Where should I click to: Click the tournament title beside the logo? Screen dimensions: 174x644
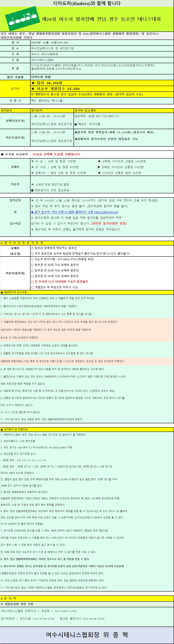click(x=101, y=19)
